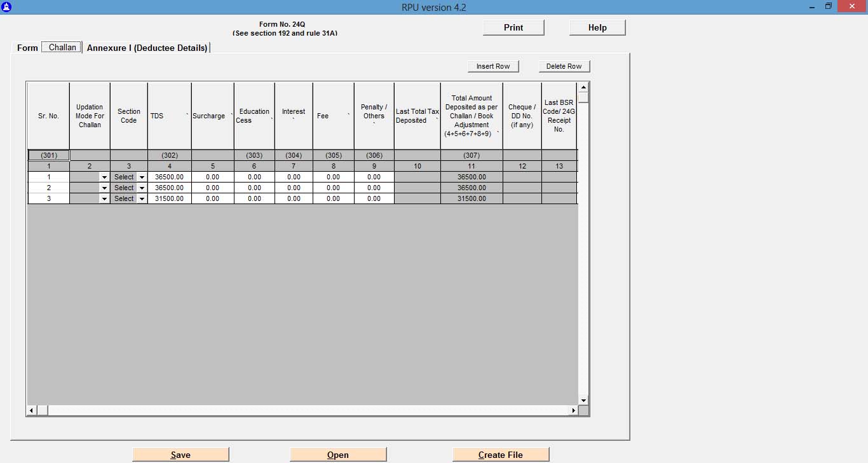Click the (307) field code cell
Screen dimensions: 868x463
[x=471, y=155]
